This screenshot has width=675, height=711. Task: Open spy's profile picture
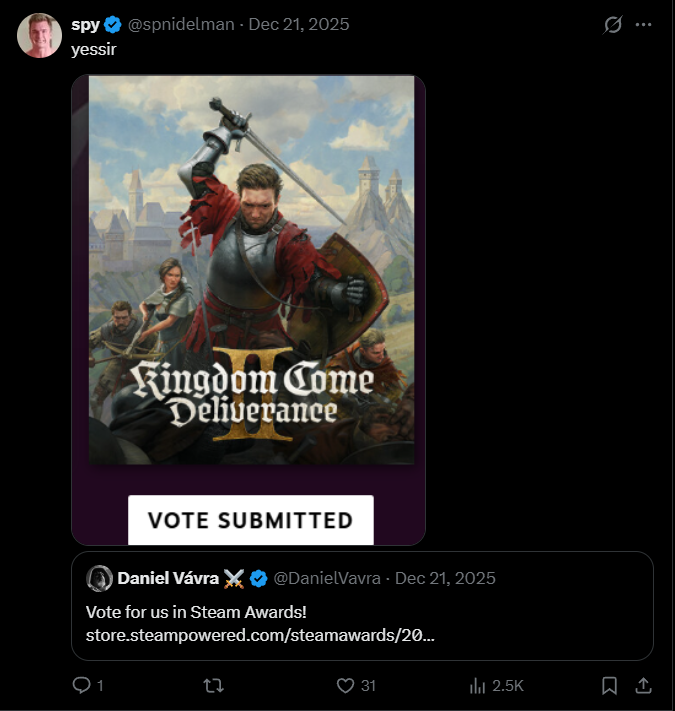tap(40, 36)
